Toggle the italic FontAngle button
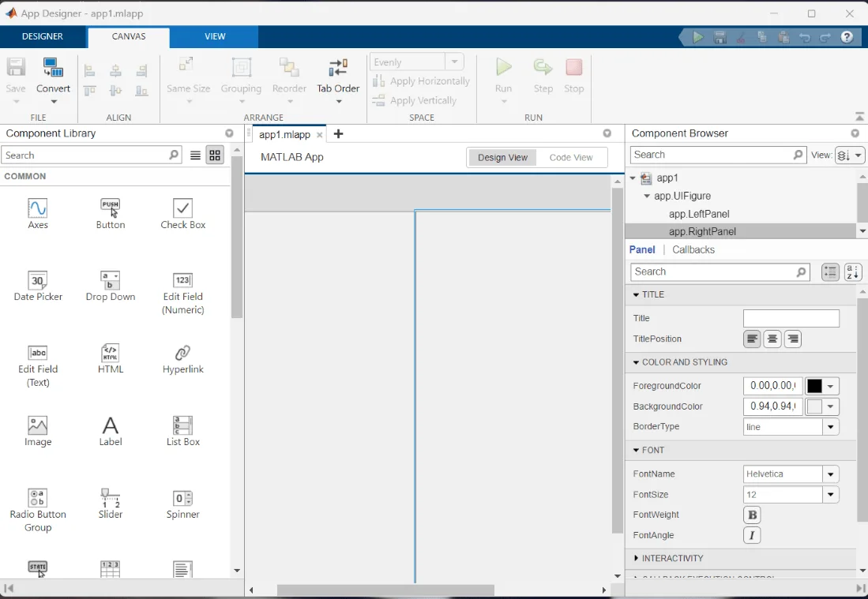Image resolution: width=868 pixels, height=599 pixels. coord(752,535)
